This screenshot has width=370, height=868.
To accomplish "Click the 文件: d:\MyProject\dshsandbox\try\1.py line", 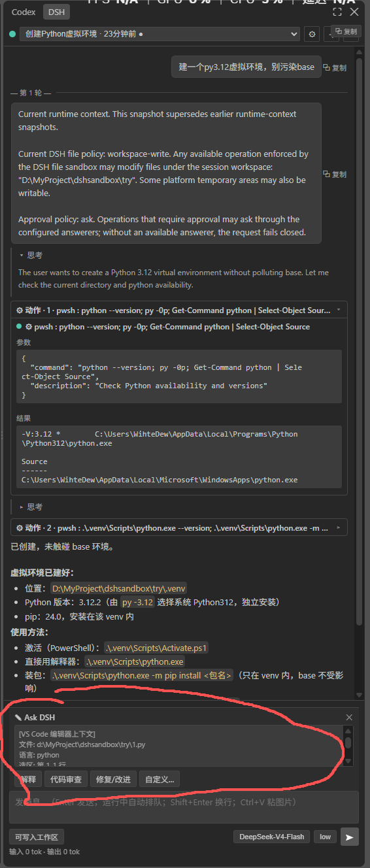I will coord(82,744).
